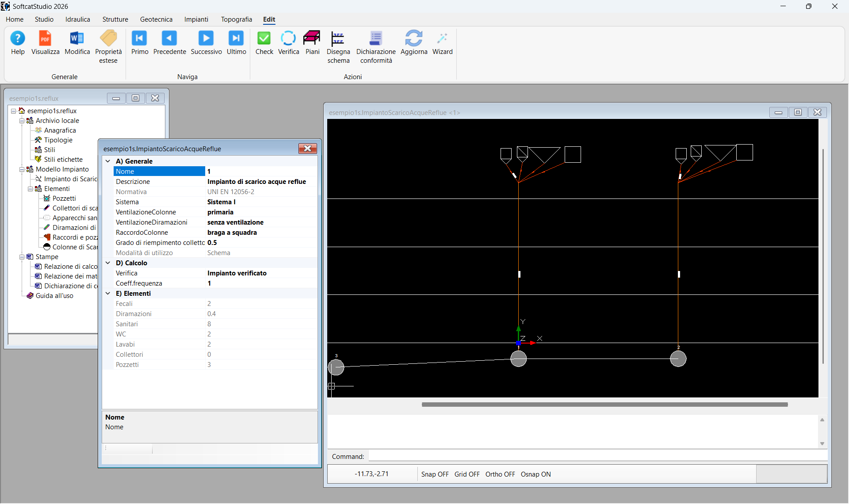Open Proprietà estese
Screen dimensions: 849x504
point(108,47)
